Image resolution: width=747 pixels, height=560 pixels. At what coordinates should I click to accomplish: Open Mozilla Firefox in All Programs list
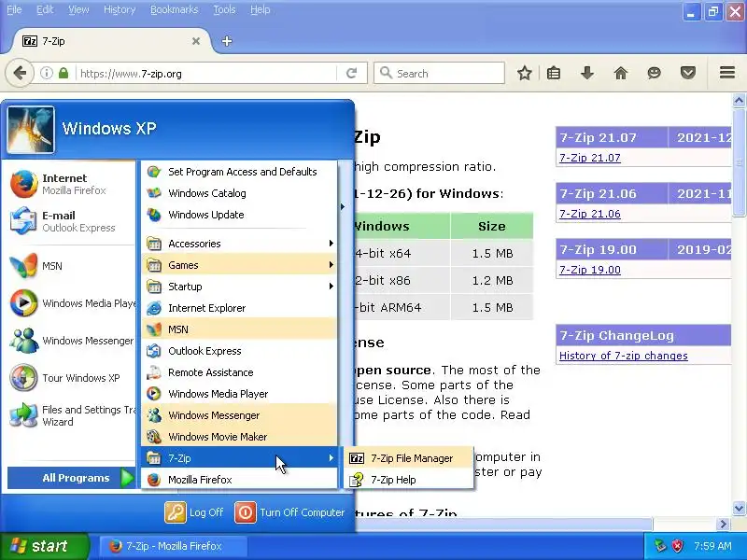[239, 480]
